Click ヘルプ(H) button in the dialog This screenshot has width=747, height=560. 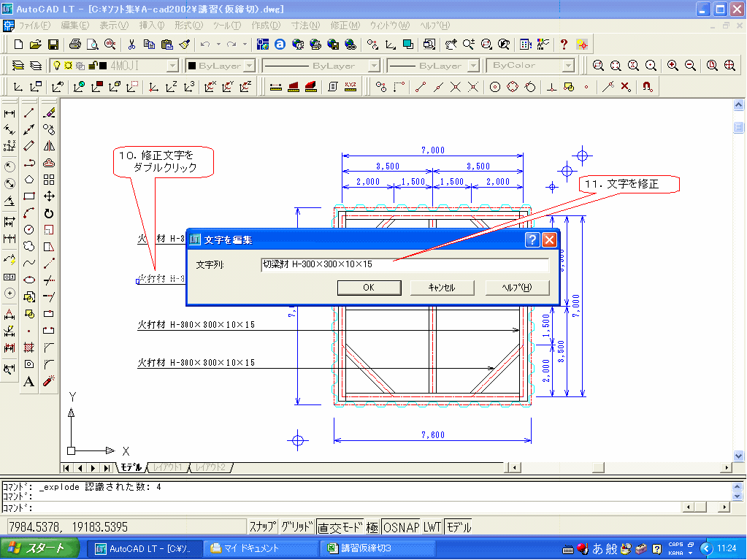[x=517, y=288]
